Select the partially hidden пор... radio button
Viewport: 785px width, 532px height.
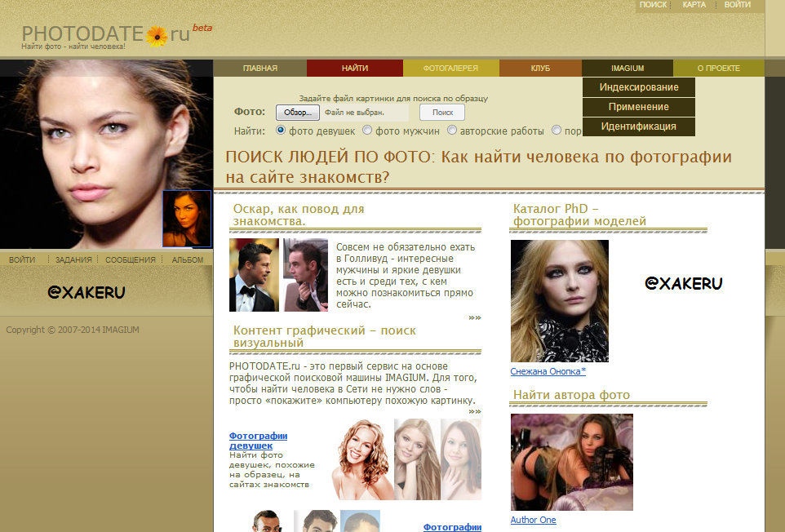click(x=557, y=130)
